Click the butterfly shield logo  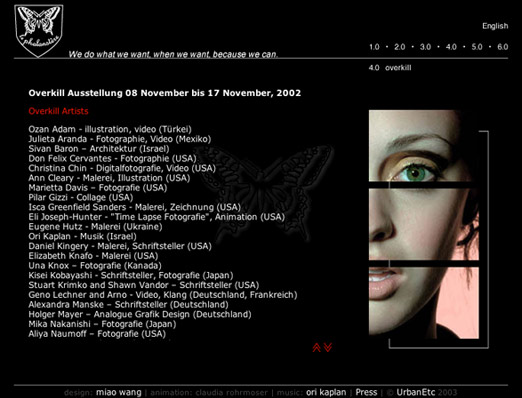[39, 31]
